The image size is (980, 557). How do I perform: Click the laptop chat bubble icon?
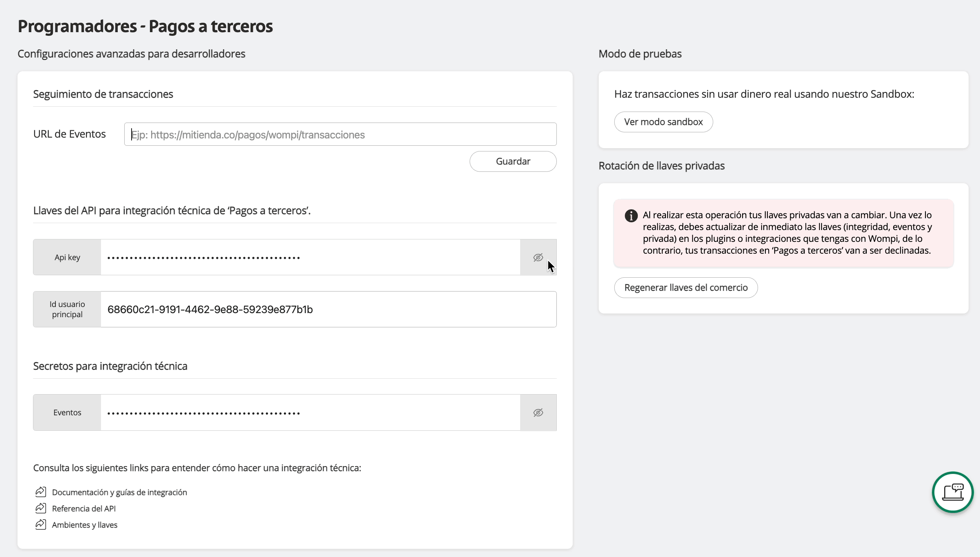952,492
